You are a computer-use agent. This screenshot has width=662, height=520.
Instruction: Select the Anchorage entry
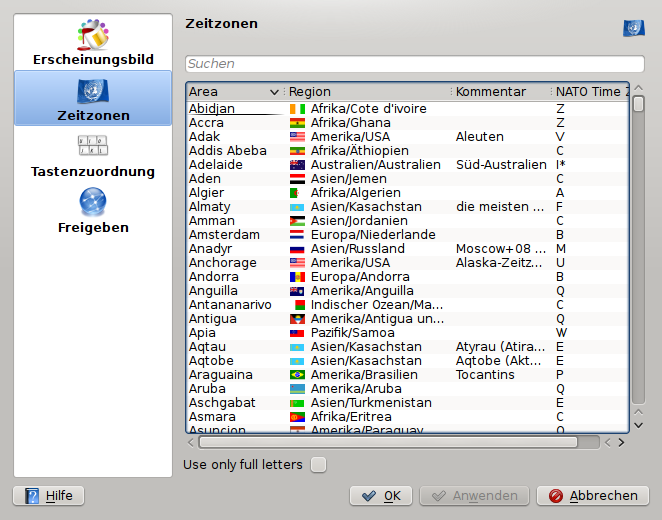(x=222, y=263)
